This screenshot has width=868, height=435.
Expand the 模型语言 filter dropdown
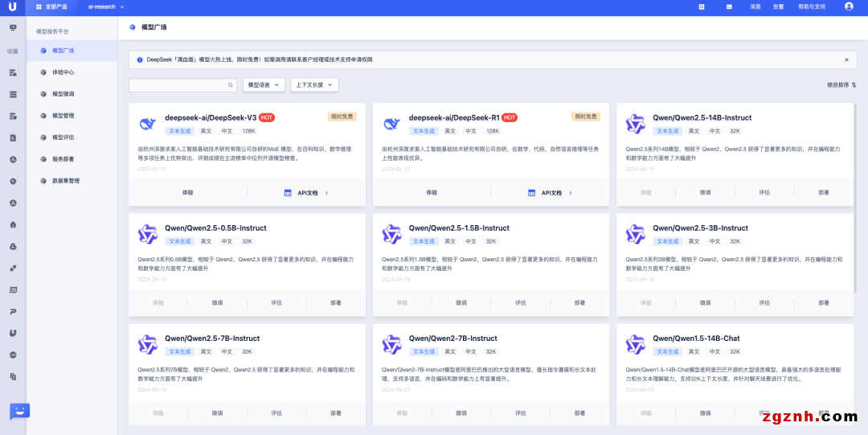tap(264, 84)
